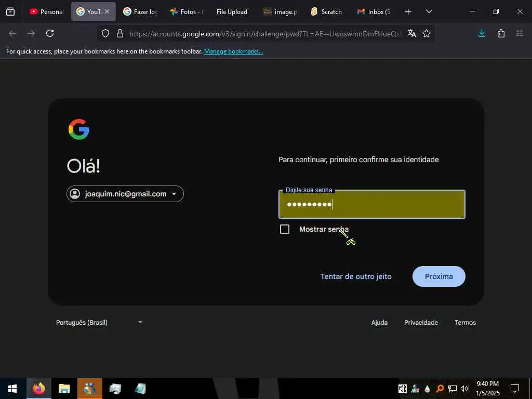Open File Explorer from the taskbar
Screen dimensions: 532x399
64,389
